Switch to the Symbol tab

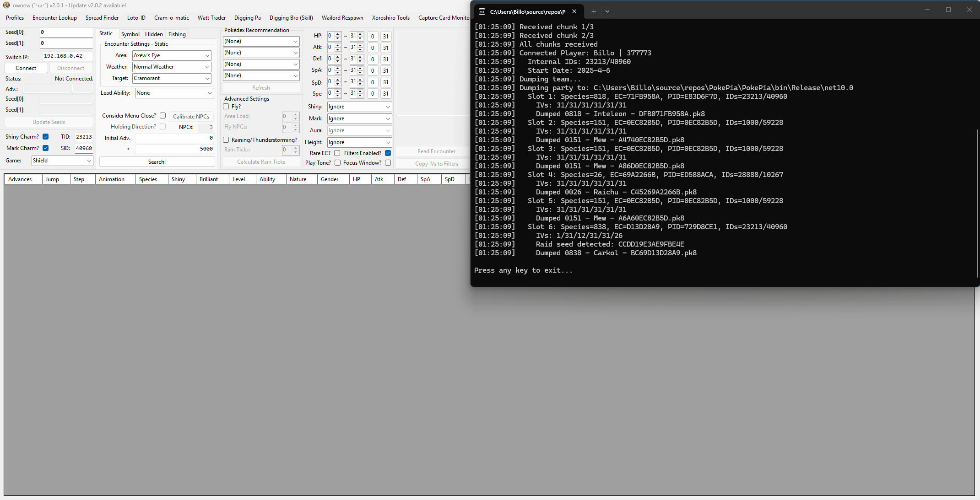point(130,34)
